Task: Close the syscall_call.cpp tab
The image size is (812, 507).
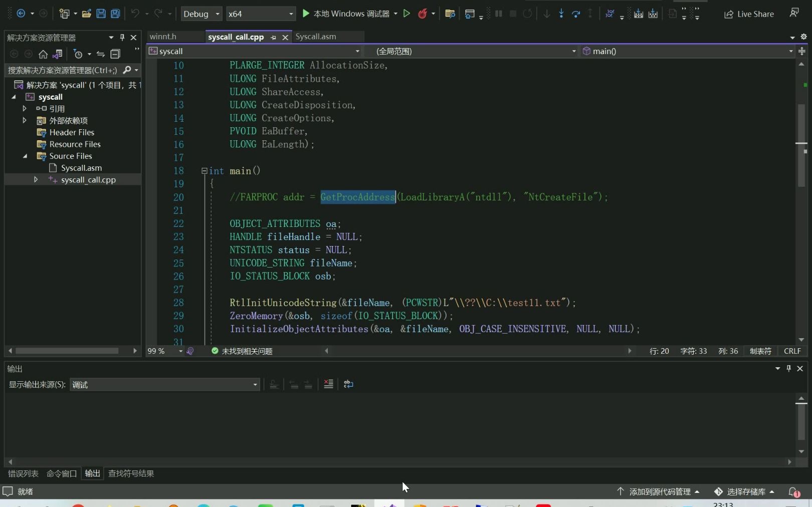Action: pyautogui.click(x=285, y=37)
